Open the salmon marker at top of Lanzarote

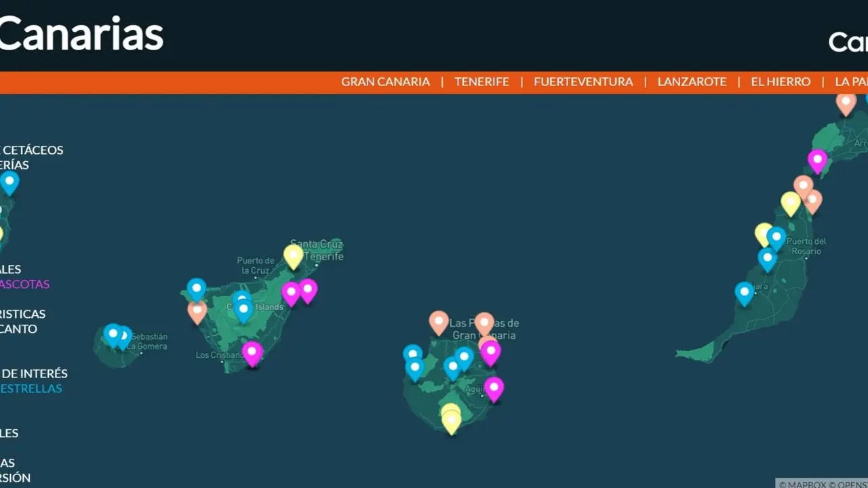846,104
